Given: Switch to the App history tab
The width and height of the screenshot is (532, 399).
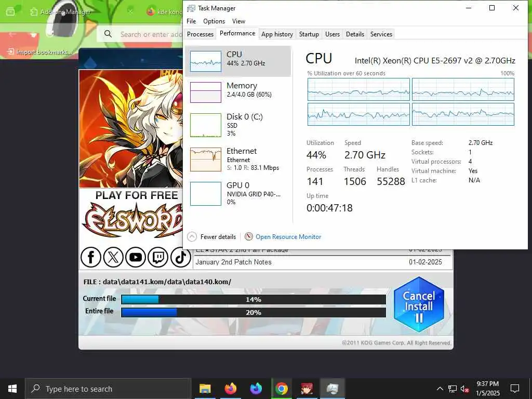Looking at the screenshot, I should tap(277, 34).
